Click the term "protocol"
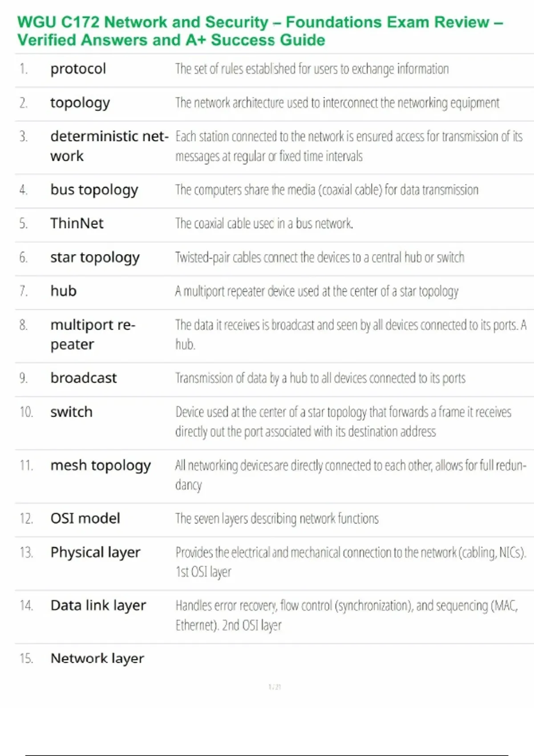This screenshot has width=534, height=756. 78,69
